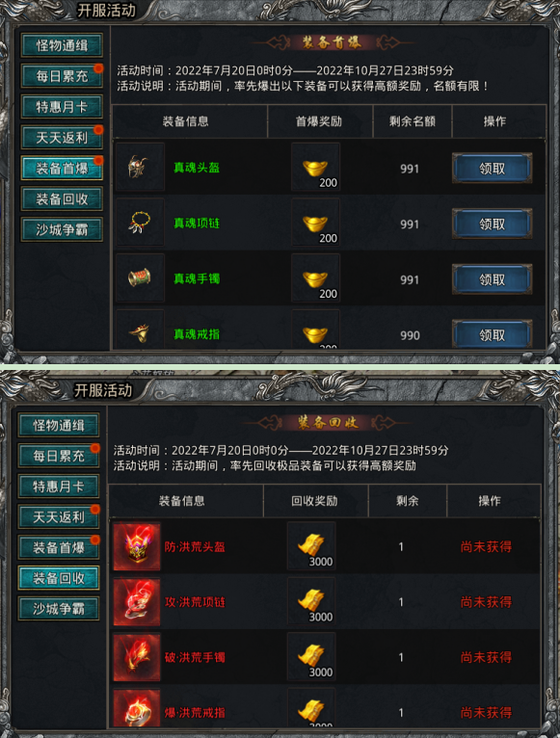Click the 3000 gold reward for 防·洪荒头盔

(x=311, y=546)
